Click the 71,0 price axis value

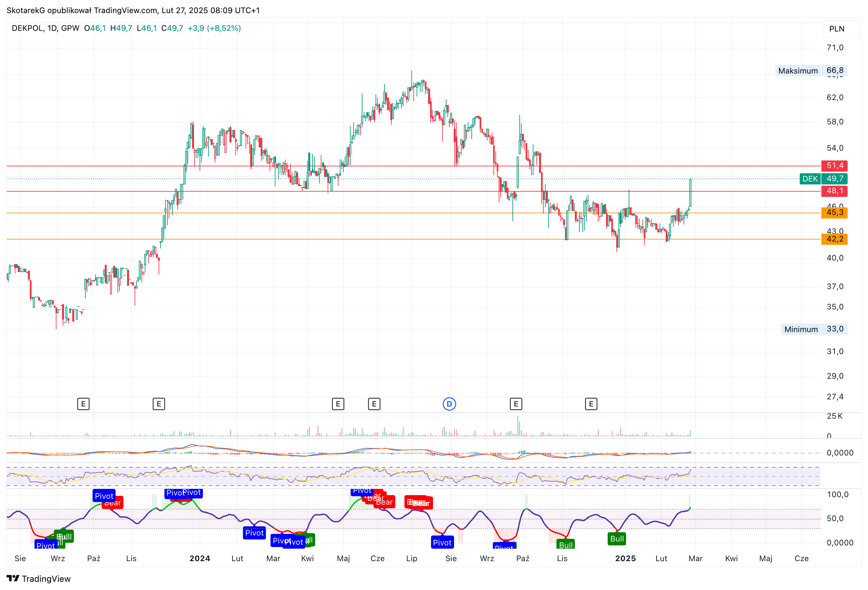835,48
